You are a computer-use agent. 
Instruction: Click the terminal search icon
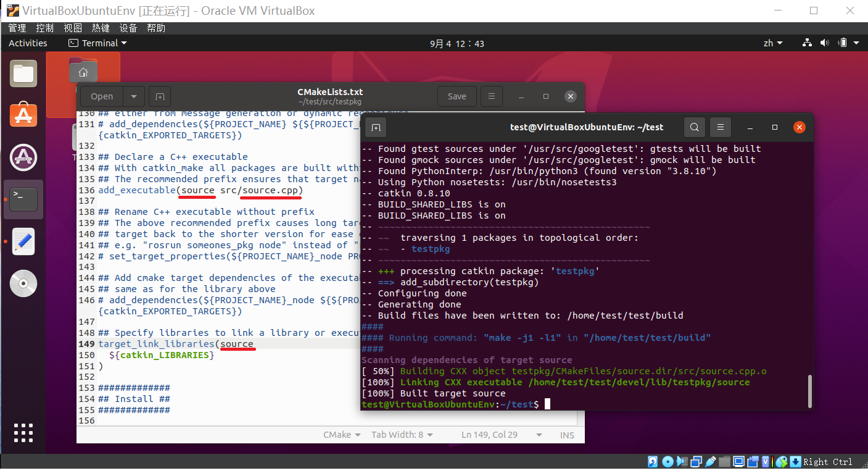coord(694,127)
